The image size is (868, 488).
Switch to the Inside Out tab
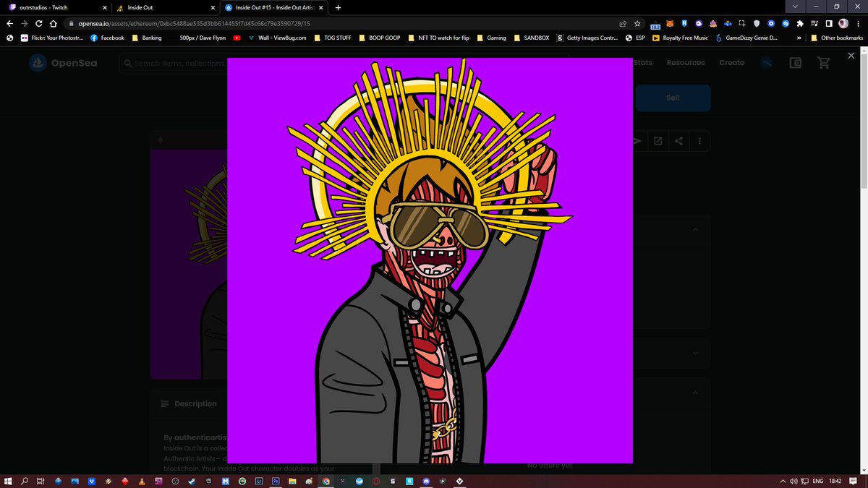pos(165,7)
